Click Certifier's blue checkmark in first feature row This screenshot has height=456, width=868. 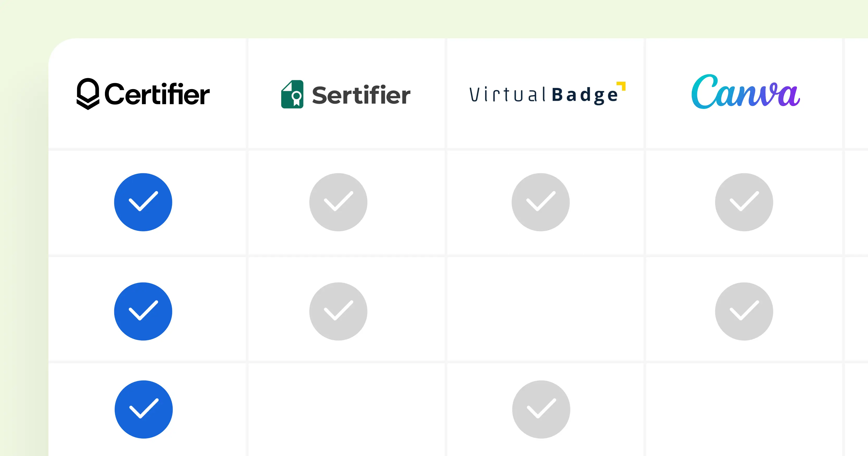coord(143,202)
